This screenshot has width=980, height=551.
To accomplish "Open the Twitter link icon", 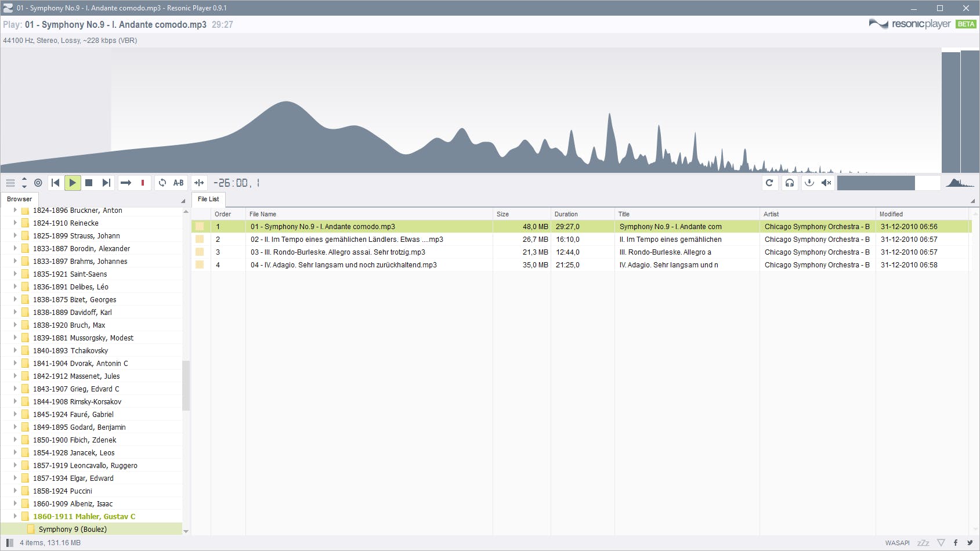I will click(970, 543).
